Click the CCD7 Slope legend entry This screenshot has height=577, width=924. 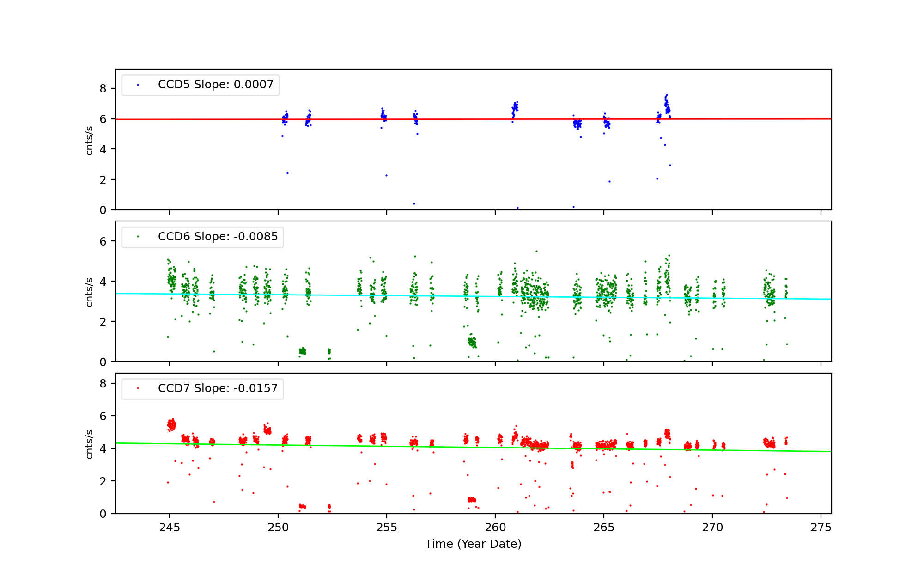(x=218, y=388)
